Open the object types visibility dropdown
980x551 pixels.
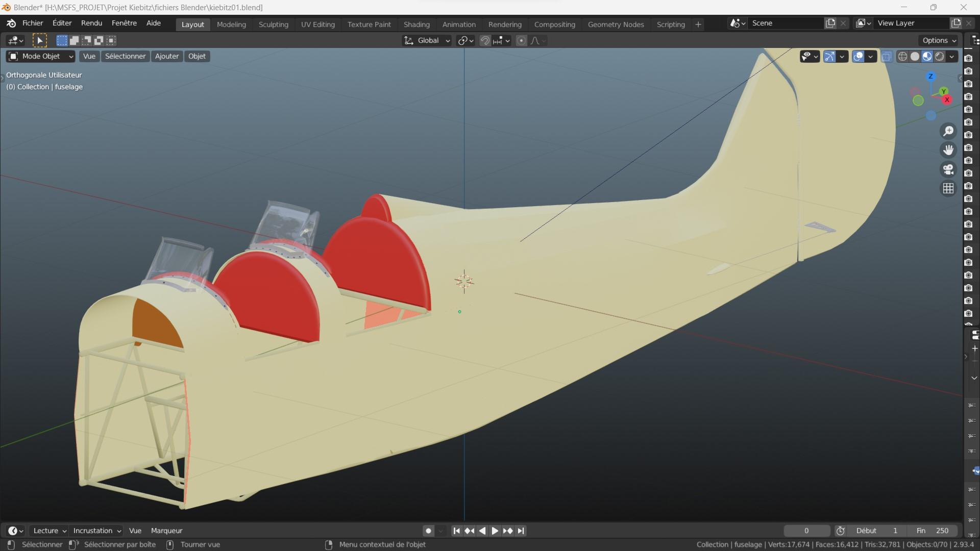coord(810,57)
